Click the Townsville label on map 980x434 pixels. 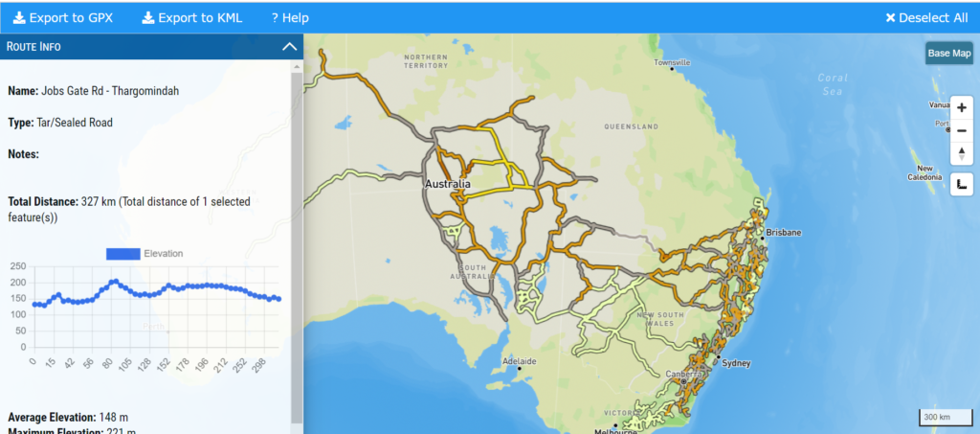(672, 62)
